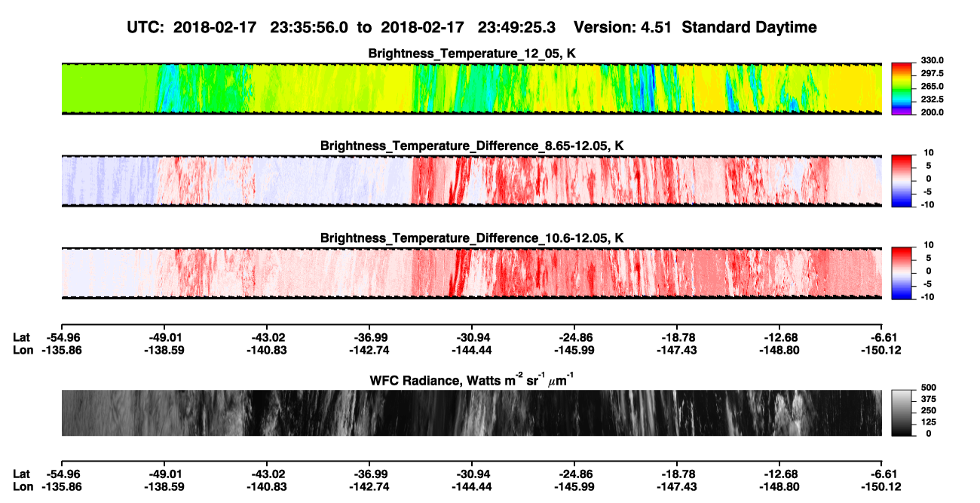
Task: Click latitude '-6.61' on the axis above WFC panel
Action: coord(882,338)
